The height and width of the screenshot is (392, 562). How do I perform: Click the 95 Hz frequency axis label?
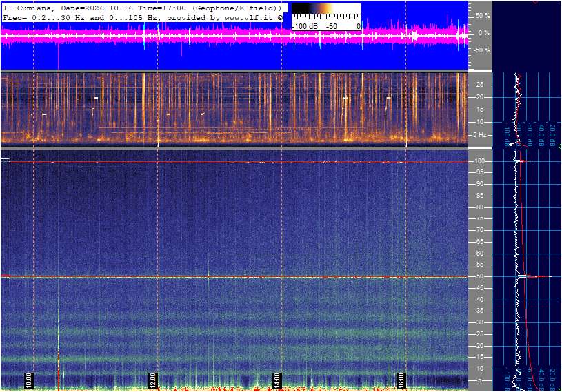click(479, 172)
